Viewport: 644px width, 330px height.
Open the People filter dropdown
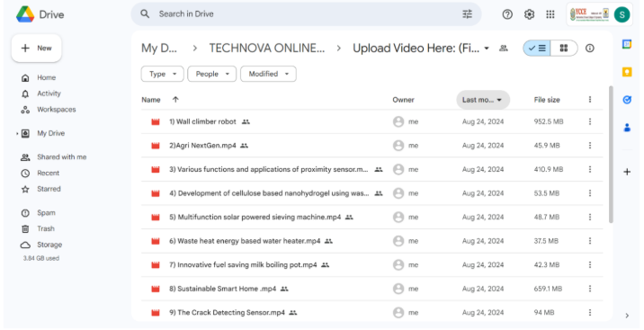(x=212, y=74)
